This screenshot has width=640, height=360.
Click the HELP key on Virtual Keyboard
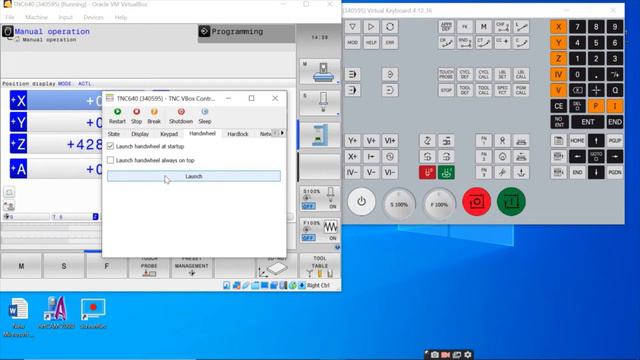tap(371, 42)
